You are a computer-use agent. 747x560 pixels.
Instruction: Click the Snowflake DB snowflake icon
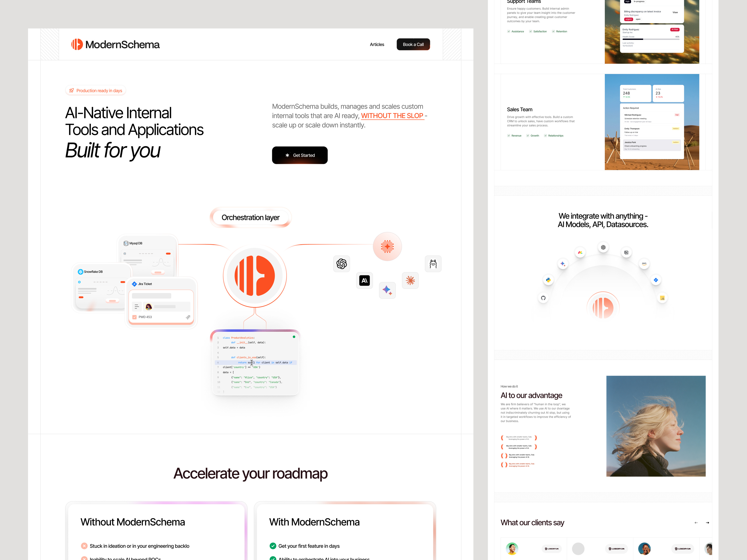coord(80,272)
